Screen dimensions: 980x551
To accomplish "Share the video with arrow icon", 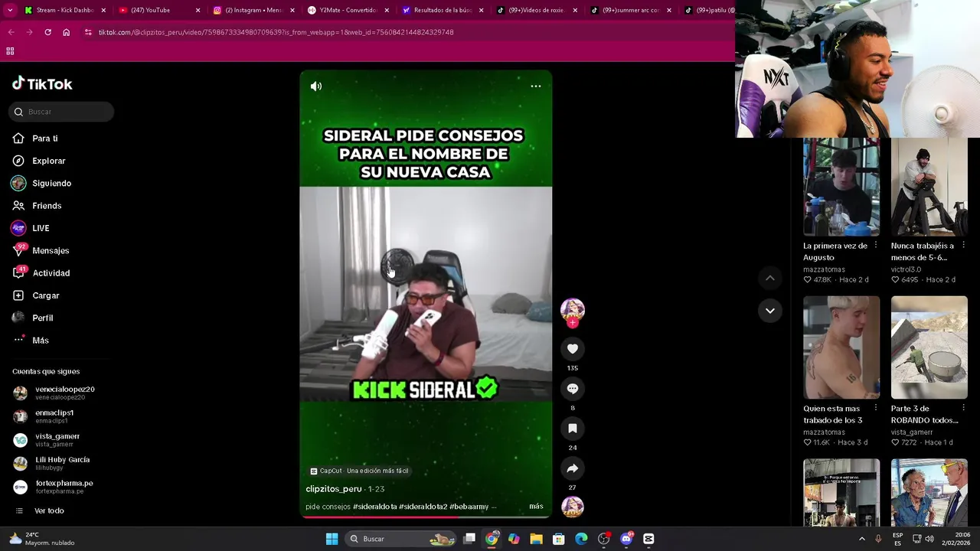I will point(572,468).
